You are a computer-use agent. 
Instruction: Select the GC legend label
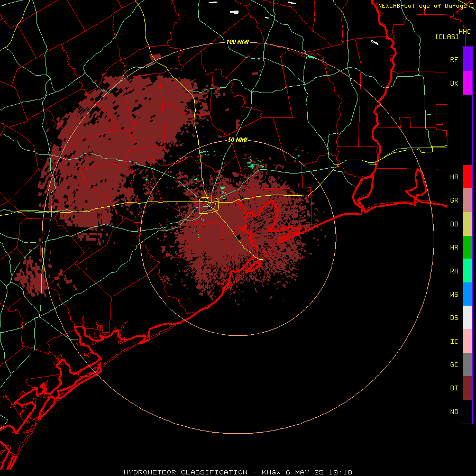pos(454,365)
